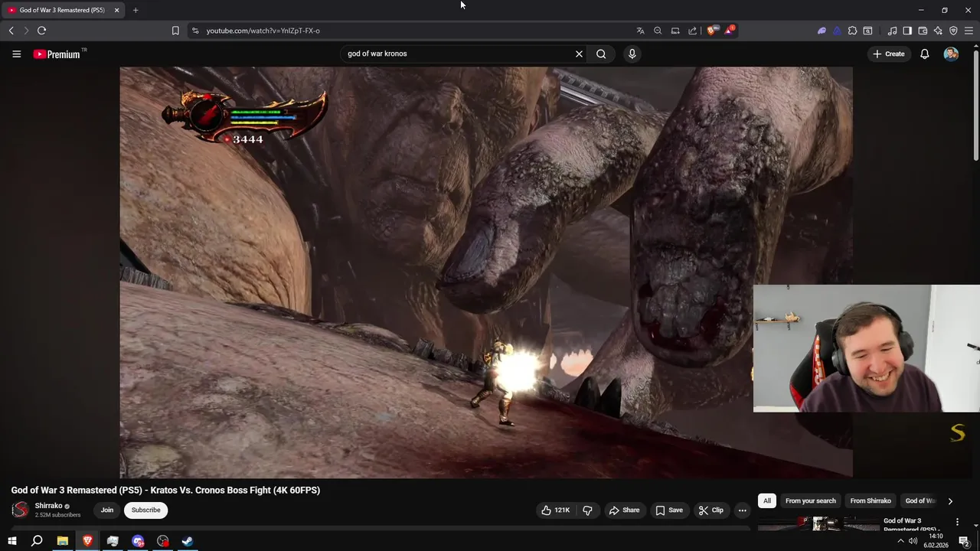This screenshot has width=980, height=551.
Task: Toggle the browser sidebar panel
Action: coord(907,31)
